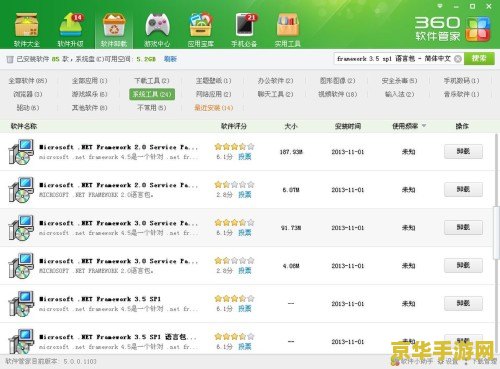Click 投票 vote link in 6.07M row

[x=245, y=195]
